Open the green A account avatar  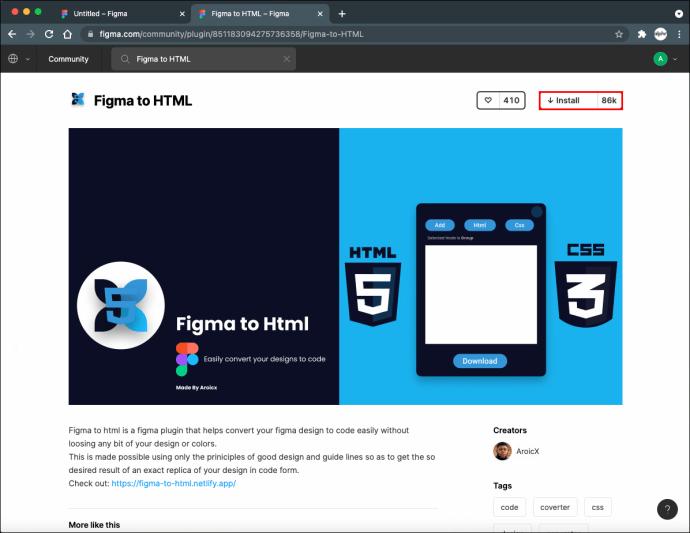(x=660, y=59)
